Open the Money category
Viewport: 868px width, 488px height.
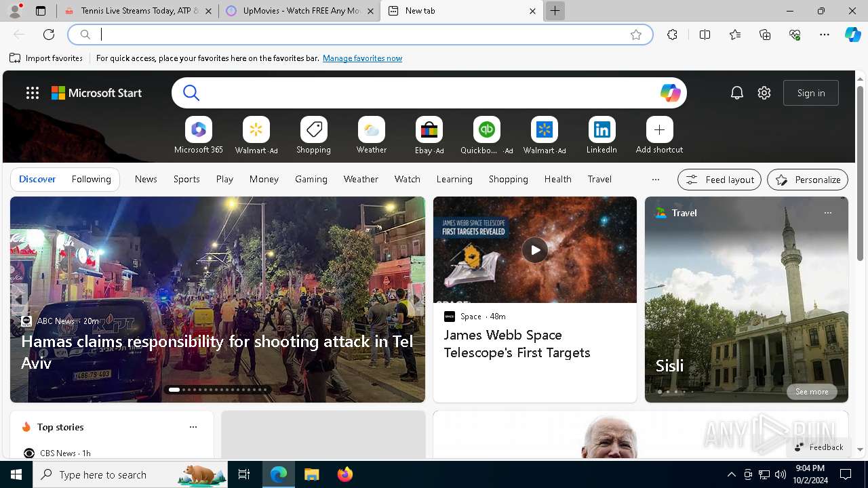(x=264, y=179)
